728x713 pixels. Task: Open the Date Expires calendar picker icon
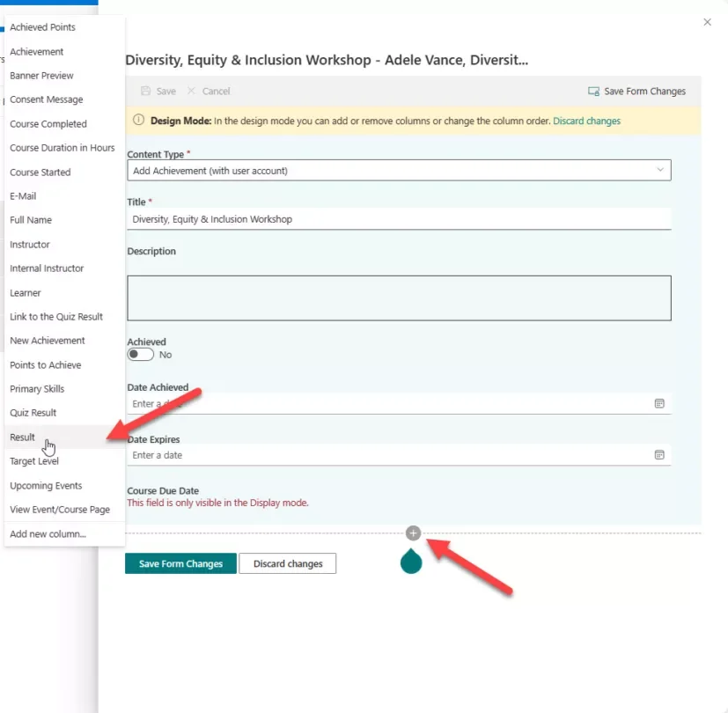(658, 455)
